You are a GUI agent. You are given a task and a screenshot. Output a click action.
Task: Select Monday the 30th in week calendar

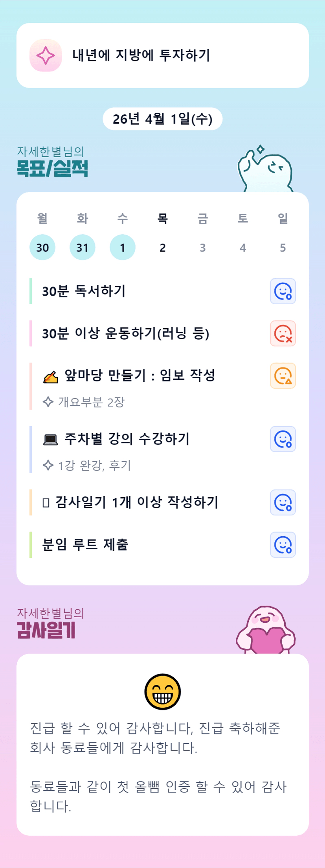pyautogui.click(x=42, y=248)
